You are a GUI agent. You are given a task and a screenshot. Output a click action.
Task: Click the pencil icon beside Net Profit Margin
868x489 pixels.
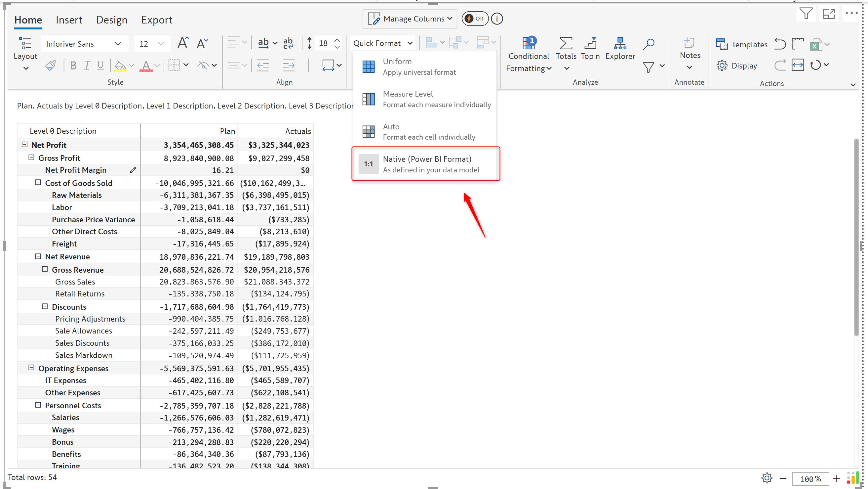coord(133,170)
